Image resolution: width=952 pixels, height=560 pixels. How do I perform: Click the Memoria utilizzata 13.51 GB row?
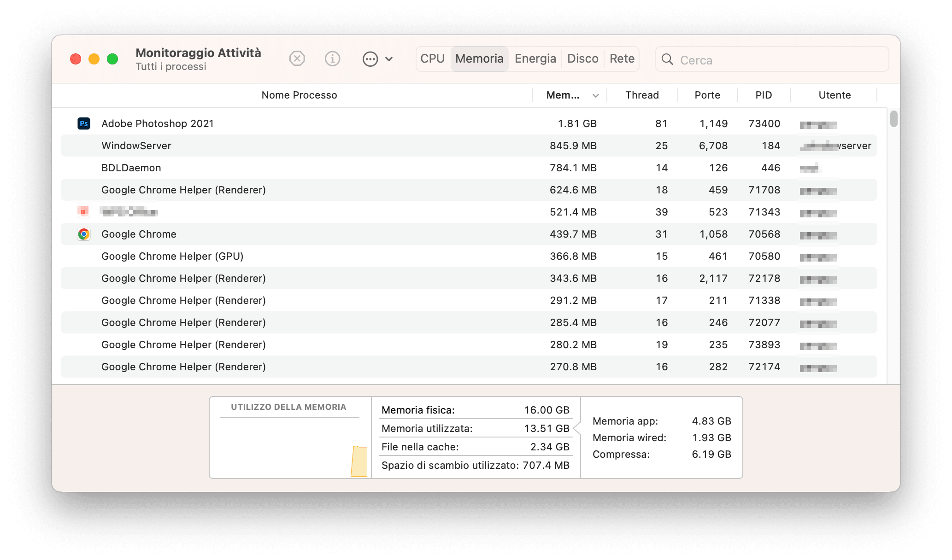pyautogui.click(x=476, y=428)
